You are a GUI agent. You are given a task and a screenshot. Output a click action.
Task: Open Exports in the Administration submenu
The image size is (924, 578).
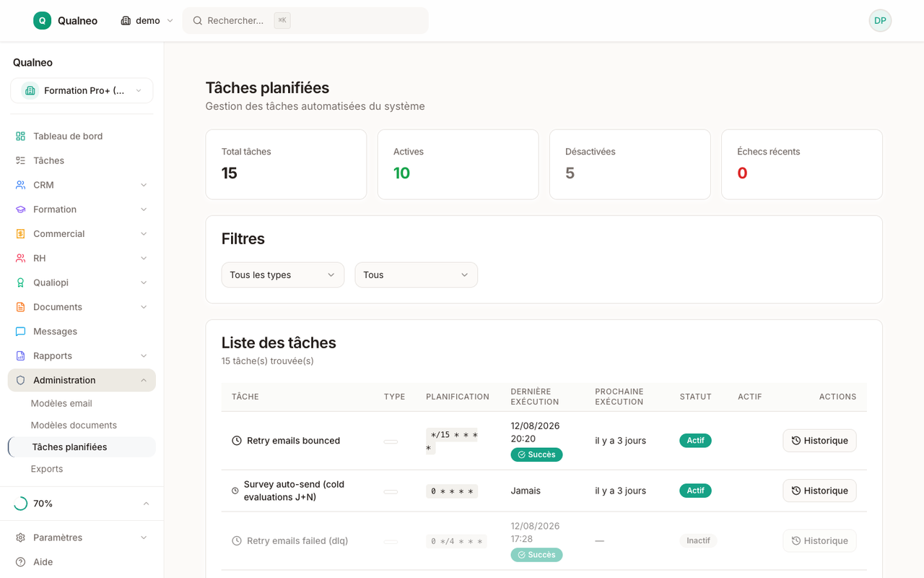(x=47, y=469)
